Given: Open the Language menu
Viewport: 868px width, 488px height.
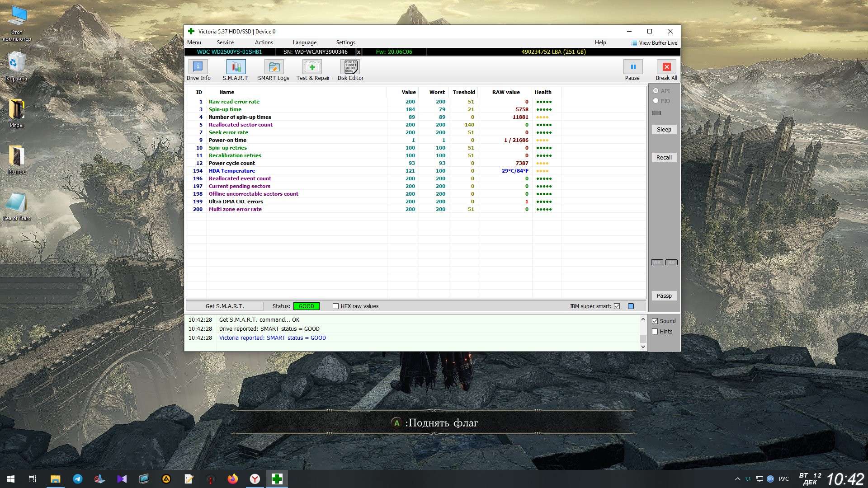Looking at the screenshot, I should [x=304, y=42].
